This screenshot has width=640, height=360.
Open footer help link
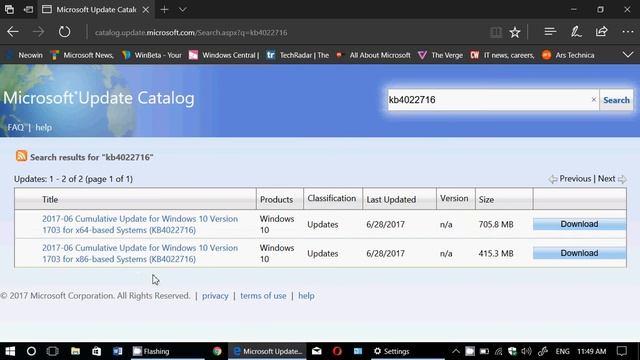pos(306,296)
